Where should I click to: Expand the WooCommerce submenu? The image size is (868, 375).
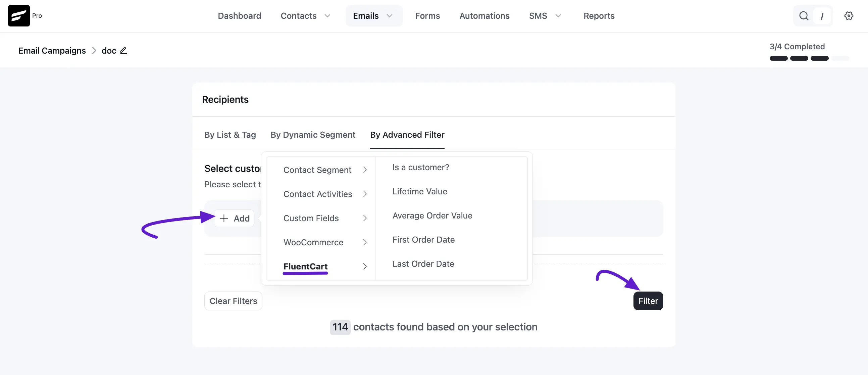click(324, 242)
